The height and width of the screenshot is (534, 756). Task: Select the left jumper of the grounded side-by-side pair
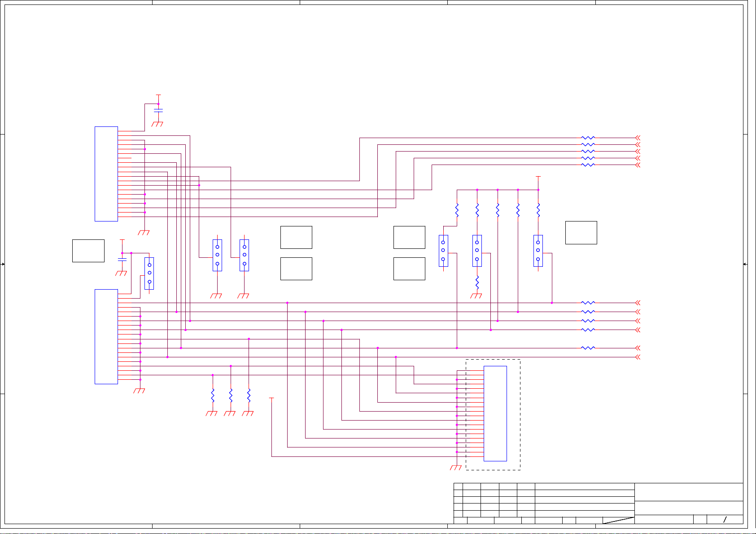click(217, 255)
